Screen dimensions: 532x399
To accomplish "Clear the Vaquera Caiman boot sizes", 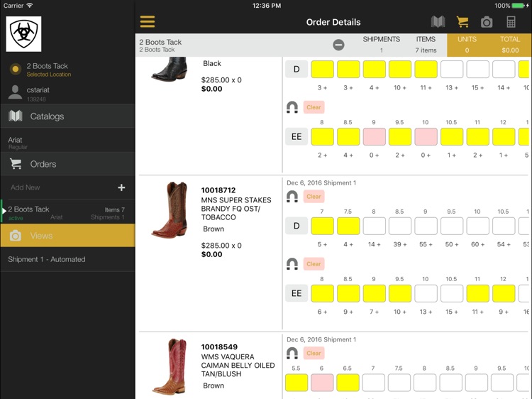I will pyautogui.click(x=314, y=353).
